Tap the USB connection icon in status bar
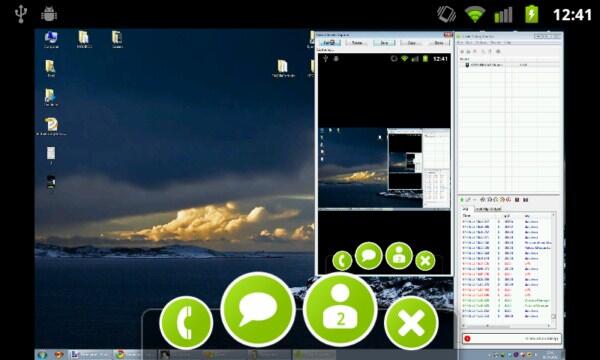This screenshot has height=360, width=600. (x=21, y=14)
